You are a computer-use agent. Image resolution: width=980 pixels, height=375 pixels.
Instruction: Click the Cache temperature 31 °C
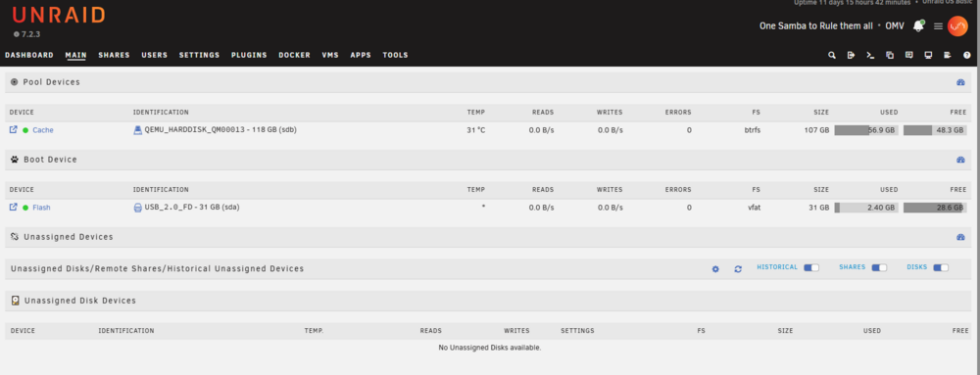(475, 130)
